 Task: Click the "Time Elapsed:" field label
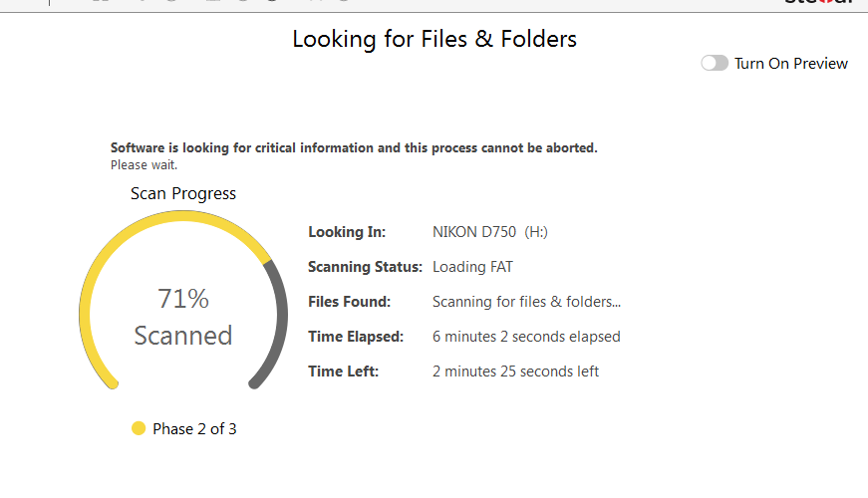(356, 337)
